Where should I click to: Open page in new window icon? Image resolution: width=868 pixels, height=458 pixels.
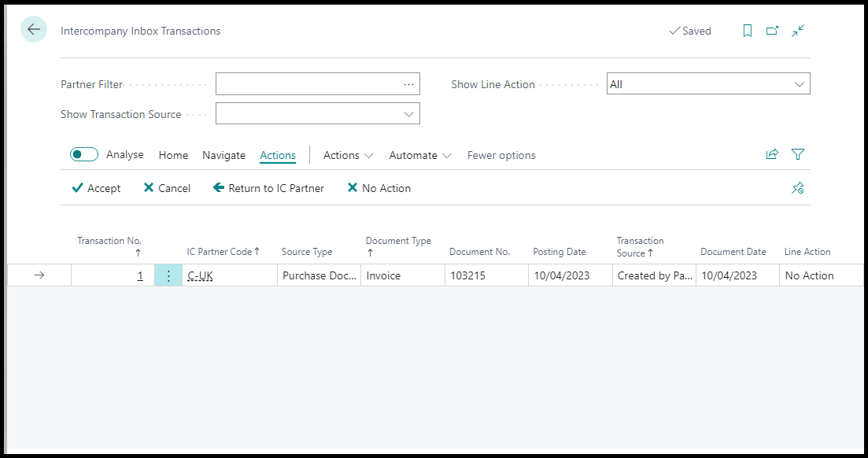click(773, 31)
